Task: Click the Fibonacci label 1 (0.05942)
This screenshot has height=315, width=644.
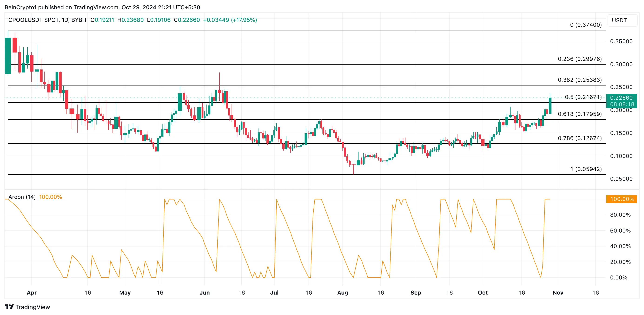Action: (x=586, y=169)
